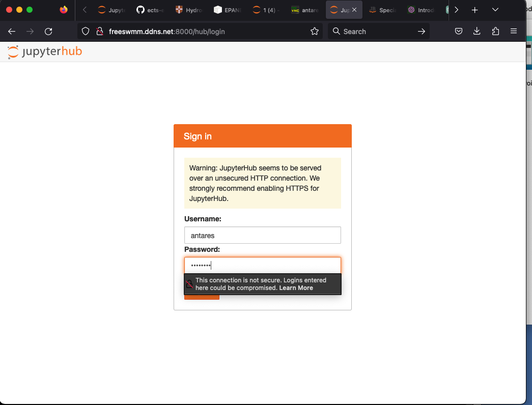532x405 pixels.
Task: Click the insecure connection lock icon in address bar
Action: coord(99,32)
